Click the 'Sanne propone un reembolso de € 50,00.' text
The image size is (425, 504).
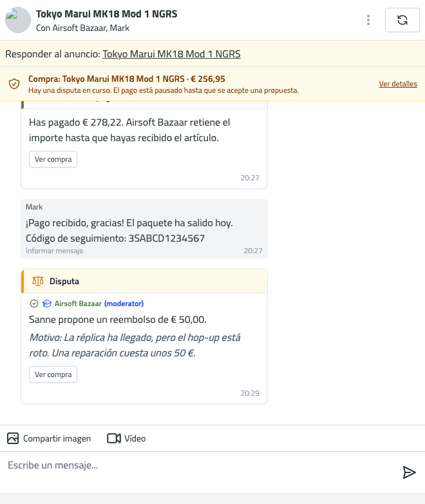[118, 320]
